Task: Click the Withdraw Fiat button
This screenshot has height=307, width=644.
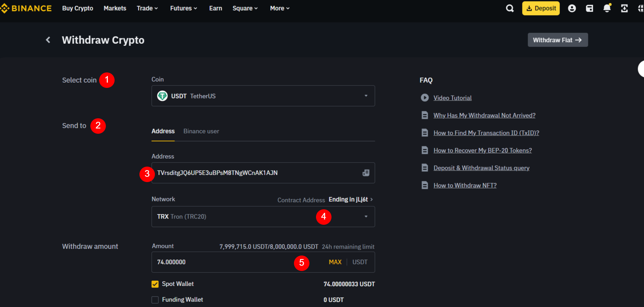Action: tap(558, 40)
